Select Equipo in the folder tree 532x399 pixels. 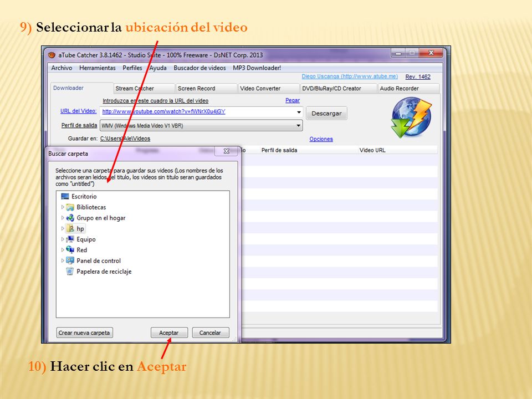86,239
